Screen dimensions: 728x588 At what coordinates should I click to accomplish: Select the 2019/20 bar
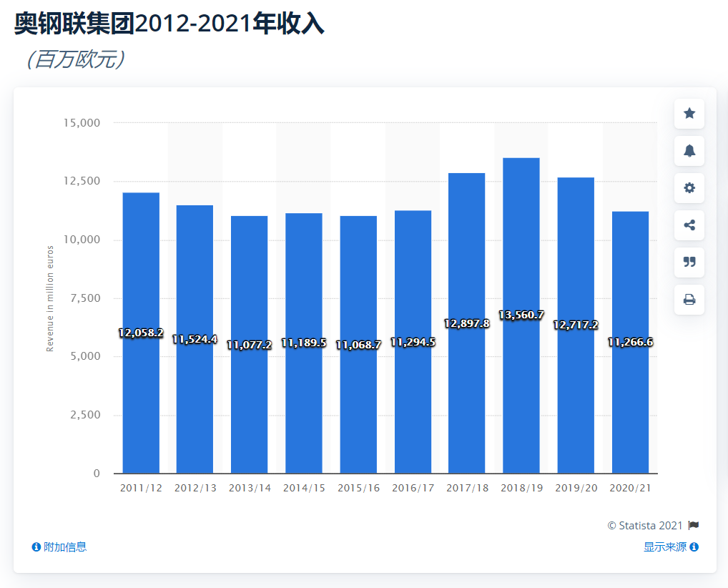576,325
